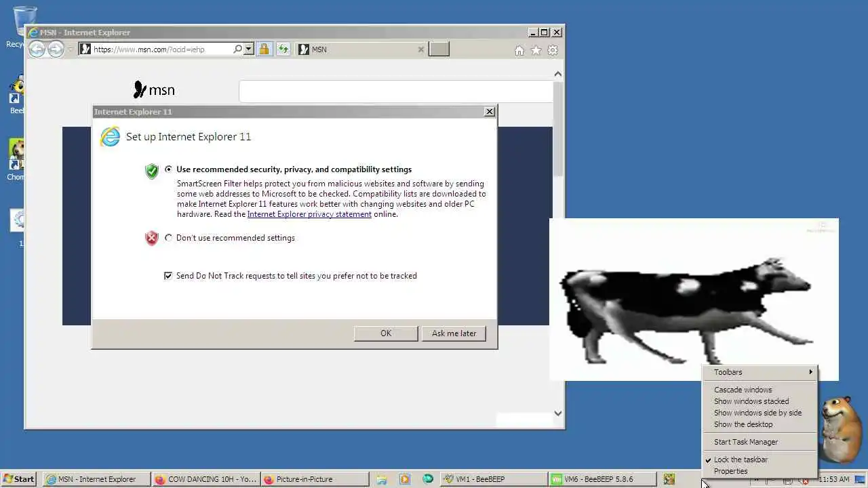This screenshot has height=488, width=868.
Task: Open the address bar autocomplete dropdown arrow
Action: [249, 49]
